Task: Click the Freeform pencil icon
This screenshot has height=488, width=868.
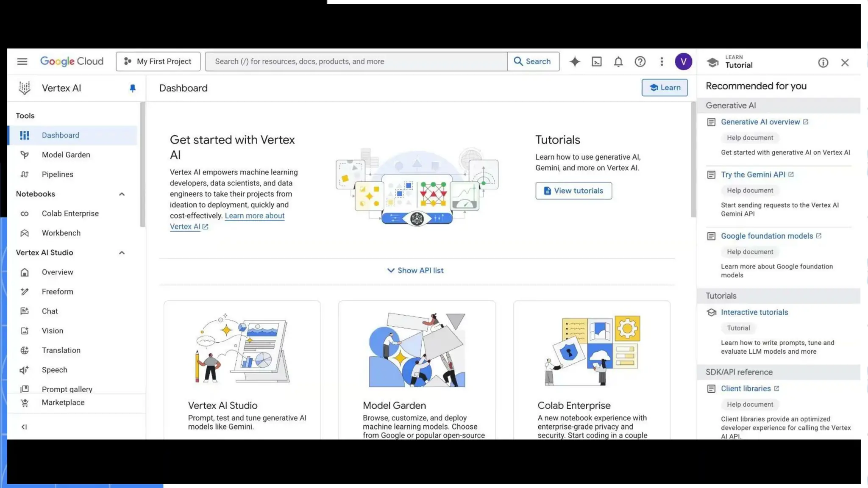Action: [x=25, y=292]
